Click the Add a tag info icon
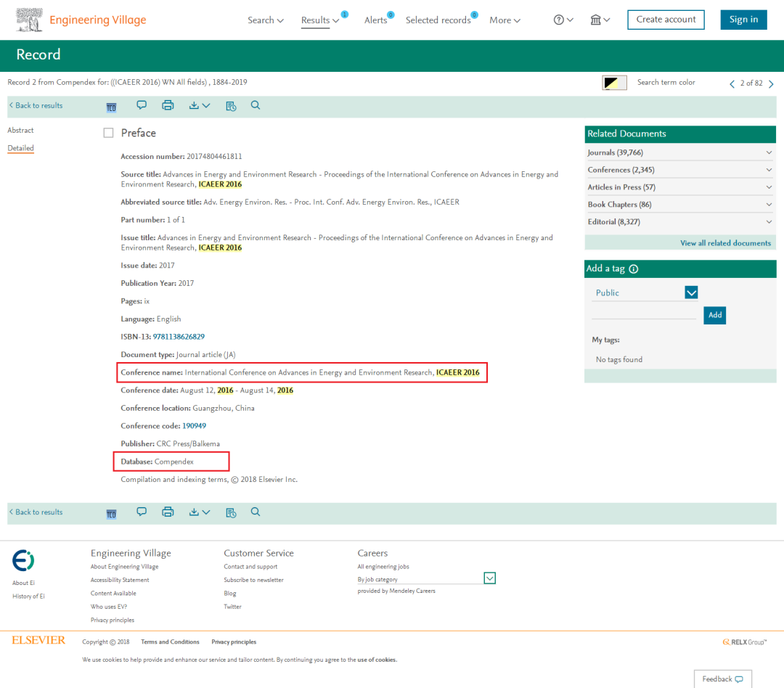Image resolution: width=784 pixels, height=688 pixels. (634, 269)
